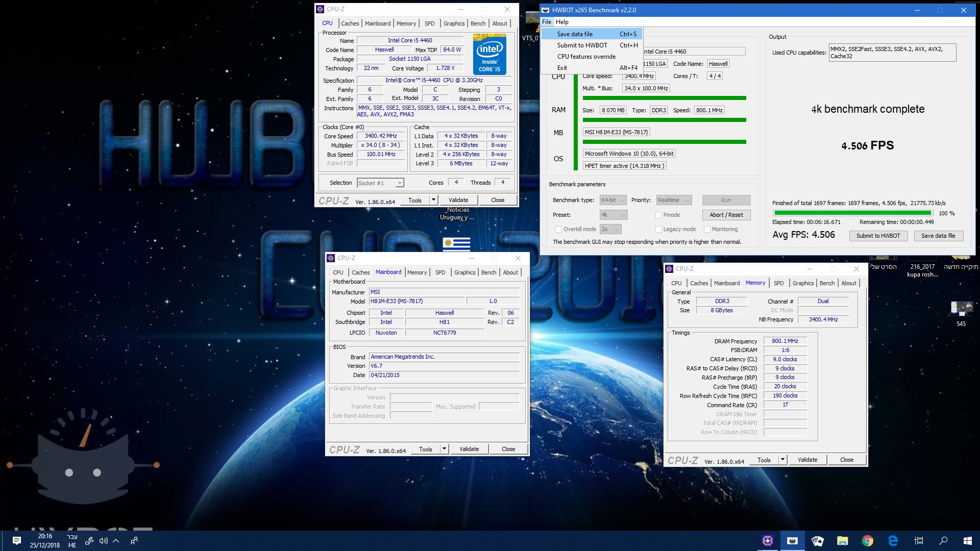Open Graphics tab in Memory CPU-Z window

(803, 283)
